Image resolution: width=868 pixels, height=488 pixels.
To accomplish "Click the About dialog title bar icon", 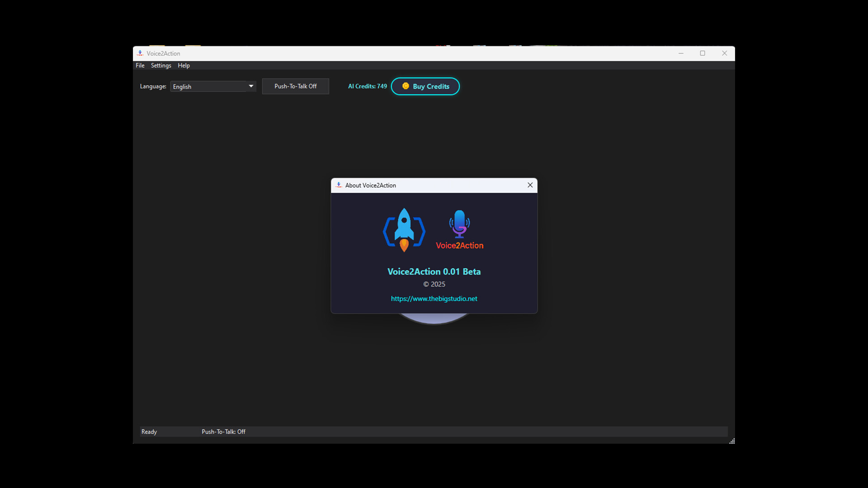I will (x=339, y=185).
